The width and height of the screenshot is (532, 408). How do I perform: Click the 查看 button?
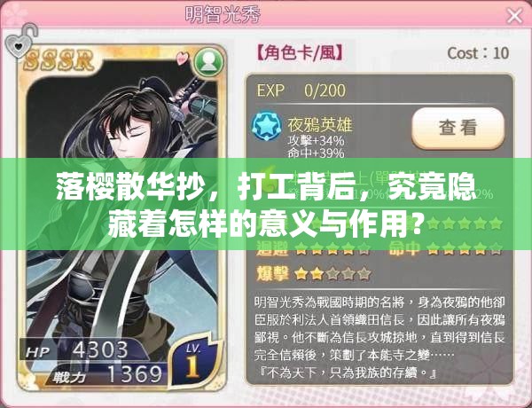click(x=458, y=128)
